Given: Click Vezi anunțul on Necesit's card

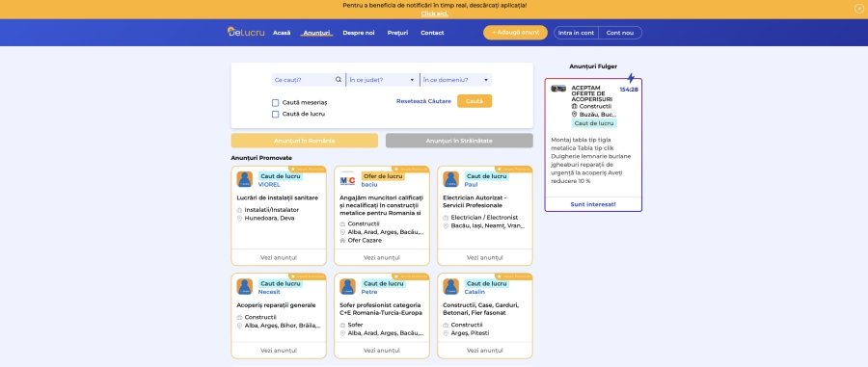Looking at the screenshot, I should click(x=279, y=351).
